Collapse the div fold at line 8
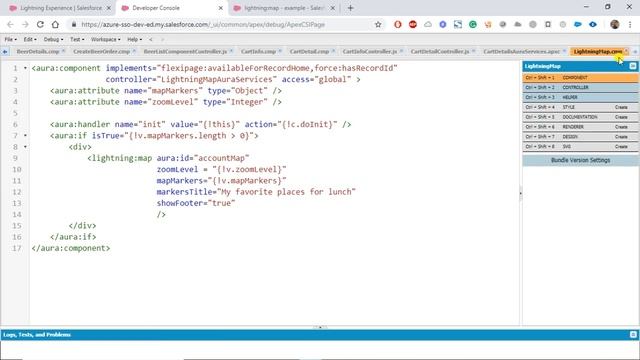 (25, 147)
